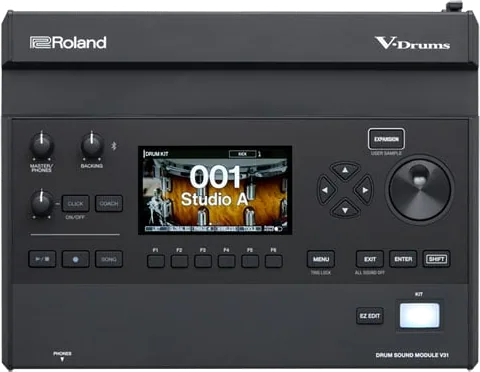This screenshot has width=480, height=372.
Task: Click the "001" kit number on the display
Action: [x=215, y=177]
